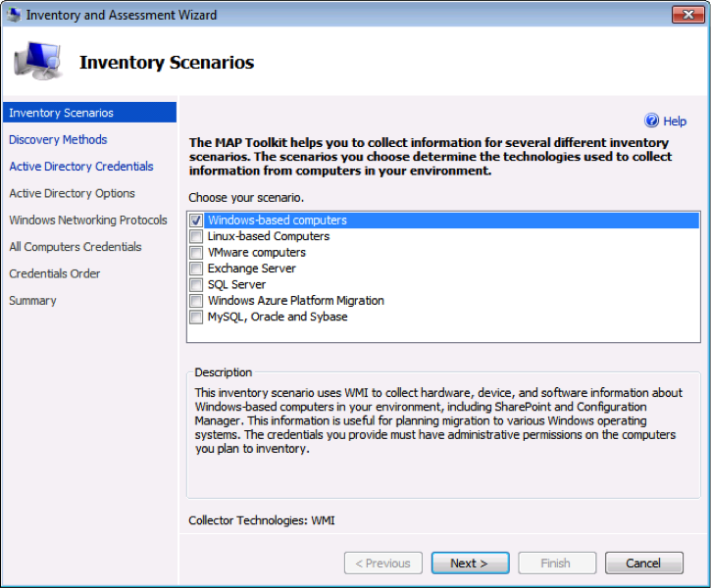Click the Next > button
This screenshot has height=588, width=711.
tap(470, 563)
